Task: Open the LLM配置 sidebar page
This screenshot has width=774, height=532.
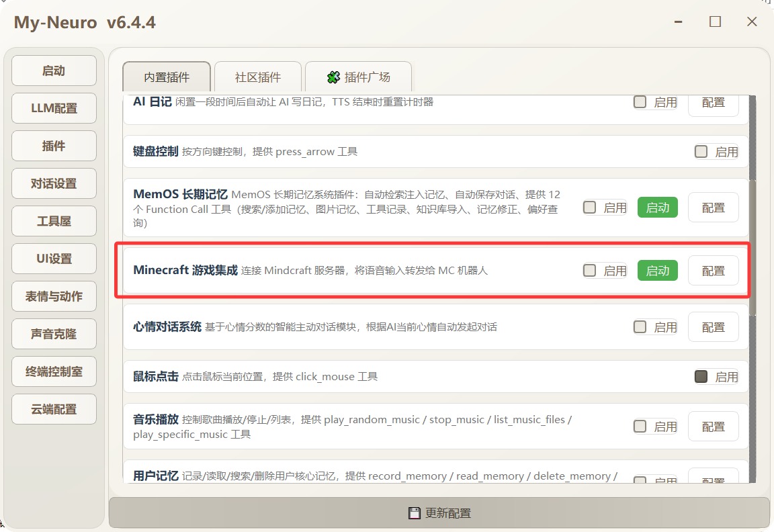Action: [x=54, y=108]
